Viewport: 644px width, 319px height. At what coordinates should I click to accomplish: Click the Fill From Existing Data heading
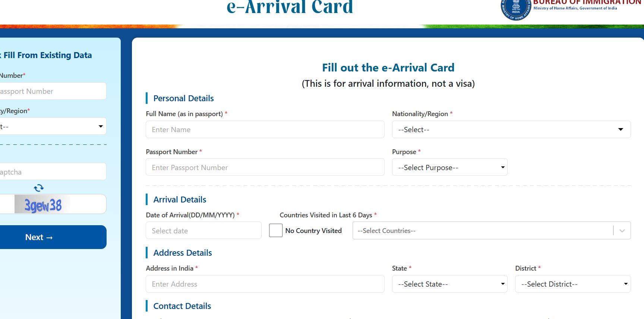[x=47, y=55]
